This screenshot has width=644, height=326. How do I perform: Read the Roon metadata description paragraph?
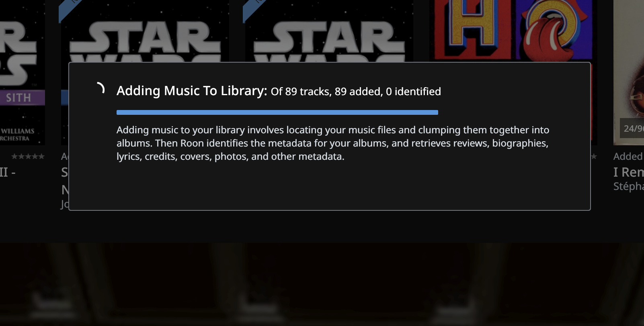coord(333,143)
